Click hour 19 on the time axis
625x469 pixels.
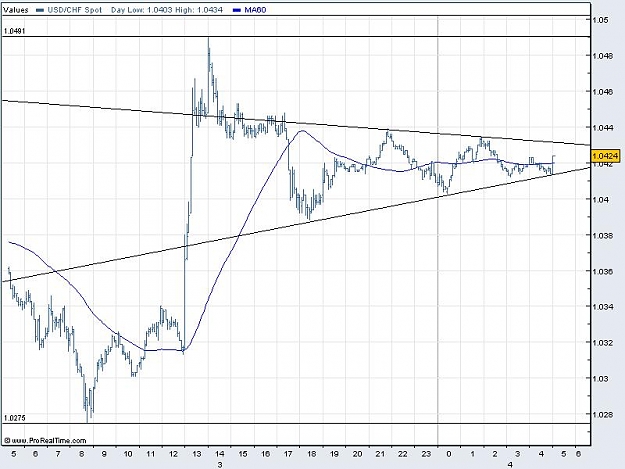point(334,454)
